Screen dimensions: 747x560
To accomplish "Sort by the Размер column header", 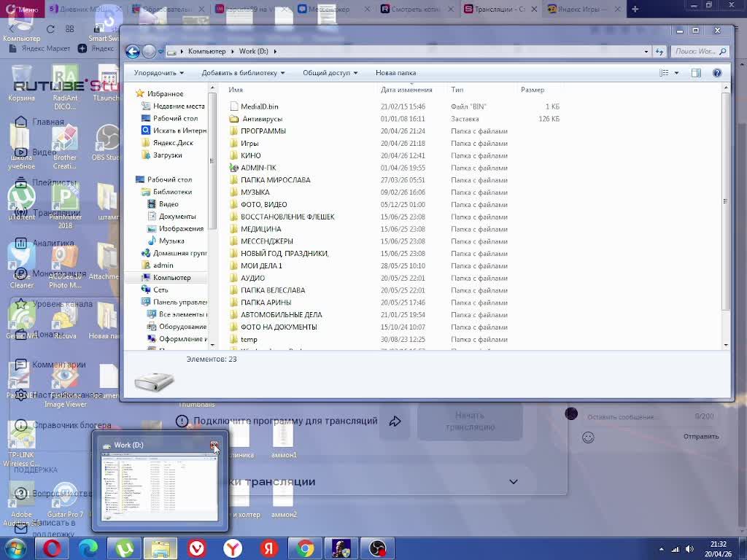I will [533, 90].
